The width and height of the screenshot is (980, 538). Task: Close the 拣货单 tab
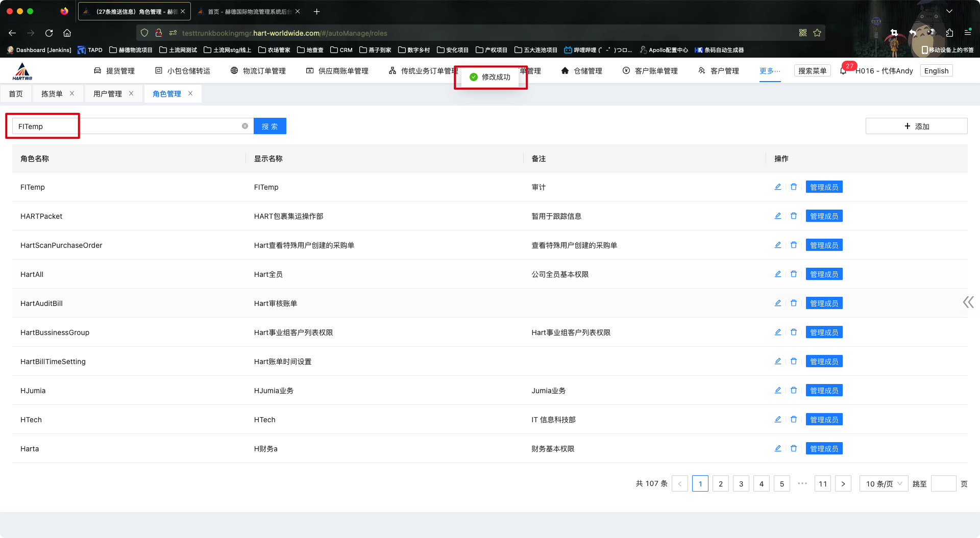click(72, 94)
